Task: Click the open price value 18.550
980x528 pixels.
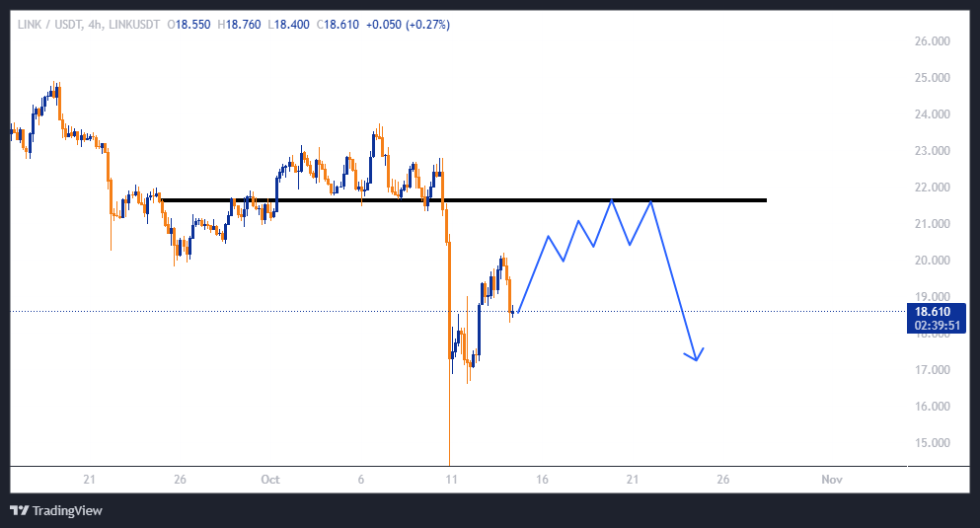Action: coord(189,24)
